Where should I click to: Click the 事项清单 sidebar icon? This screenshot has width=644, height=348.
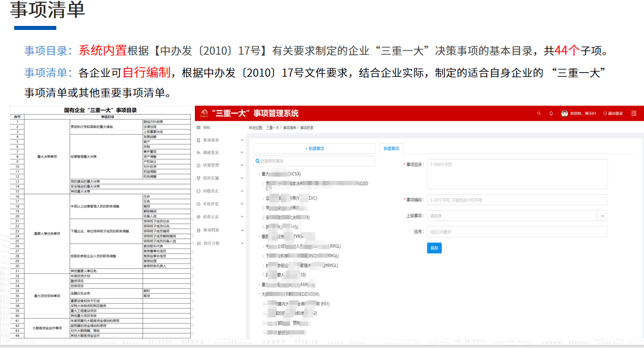pos(198,140)
